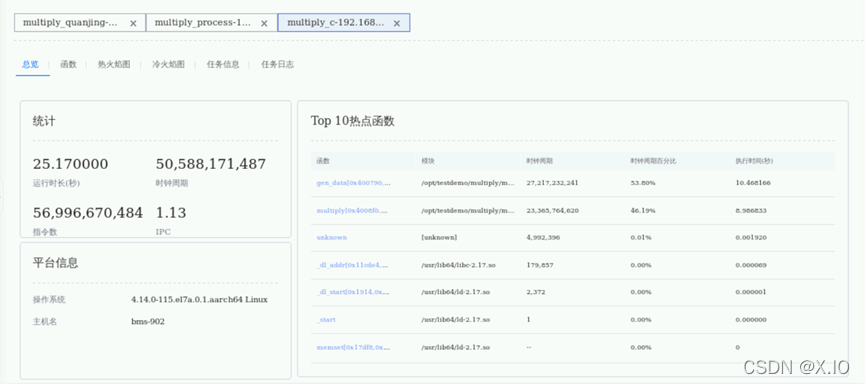The image size is (865, 384).
Task: Select the 56,996,670,484 instruction count value
Action: coord(88,212)
